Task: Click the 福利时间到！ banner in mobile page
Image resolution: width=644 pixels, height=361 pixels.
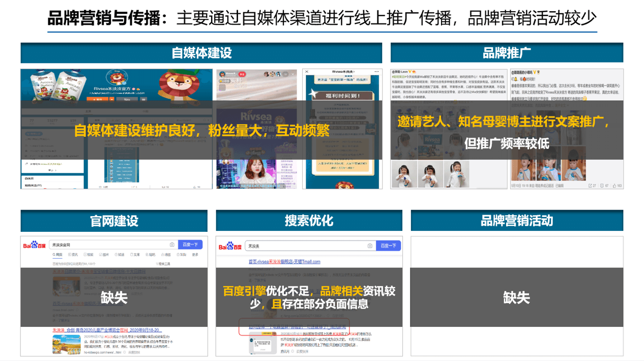Action: pyautogui.click(x=342, y=95)
